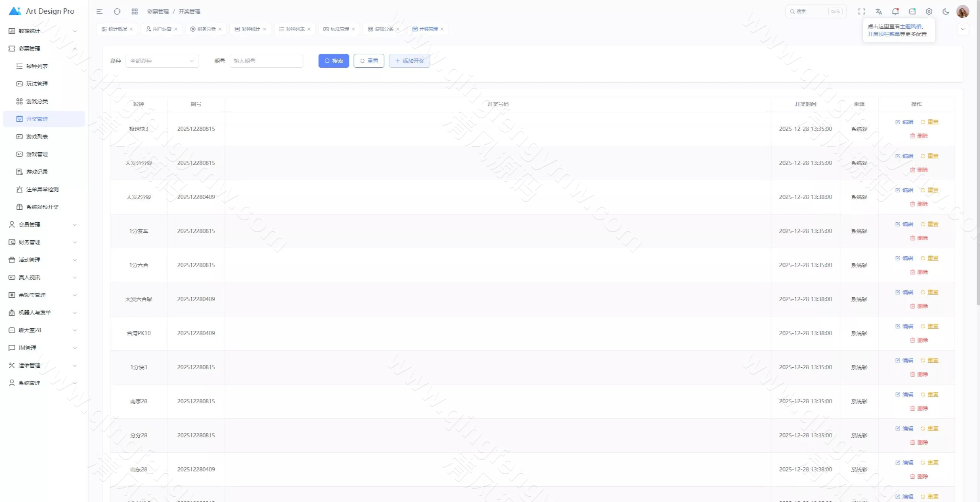Close the 彩种统计 tab
The width and height of the screenshot is (980, 502).
(x=265, y=29)
